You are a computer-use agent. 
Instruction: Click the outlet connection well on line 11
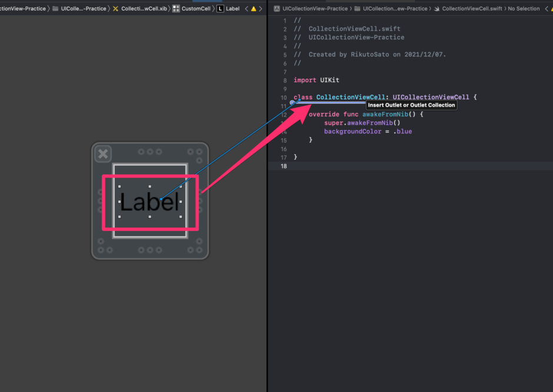292,103
